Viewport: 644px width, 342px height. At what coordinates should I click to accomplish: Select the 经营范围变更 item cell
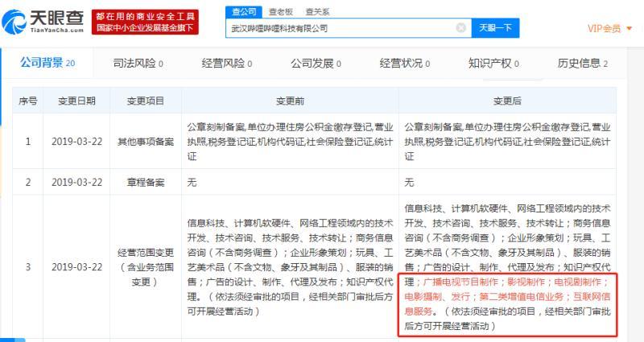pyautogui.click(x=146, y=267)
